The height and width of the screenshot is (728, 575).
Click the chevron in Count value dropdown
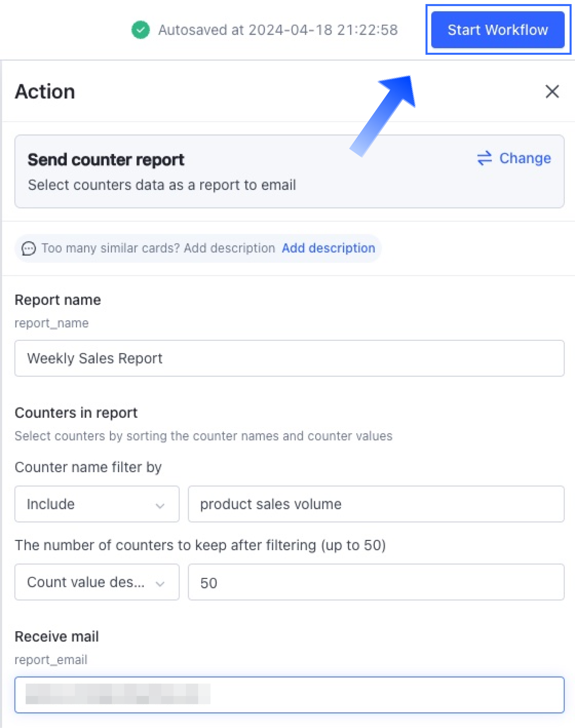[x=160, y=584]
